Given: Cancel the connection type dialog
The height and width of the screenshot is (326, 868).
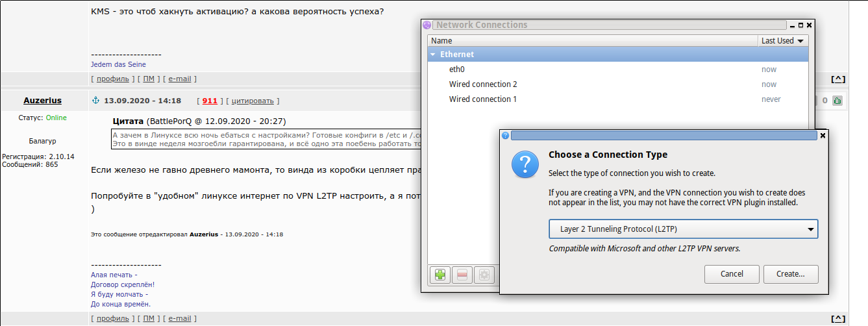Looking at the screenshot, I should pos(732,274).
